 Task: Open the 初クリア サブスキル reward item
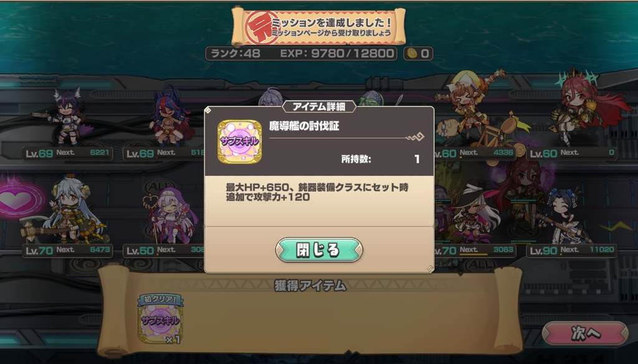[161, 319]
